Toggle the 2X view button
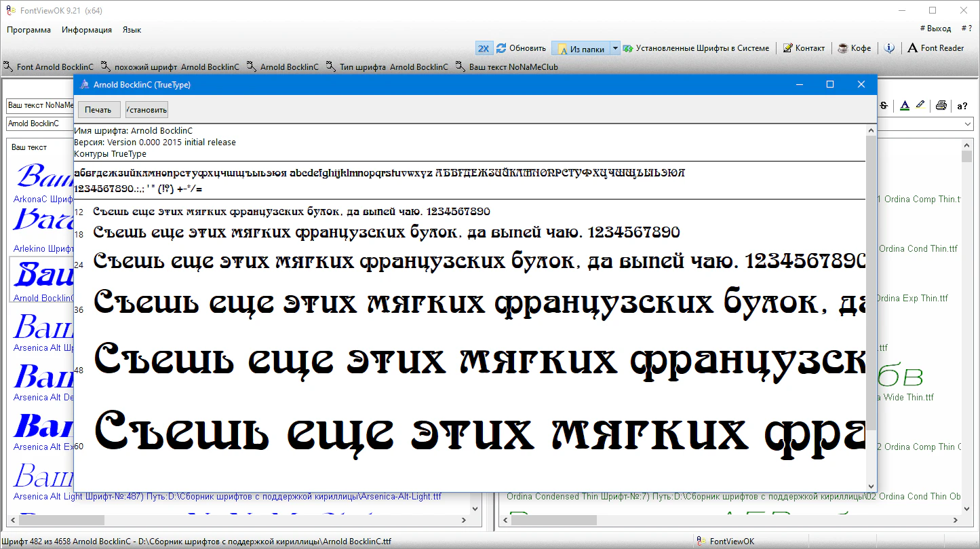Viewport: 980px width, 549px height. (484, 48)
